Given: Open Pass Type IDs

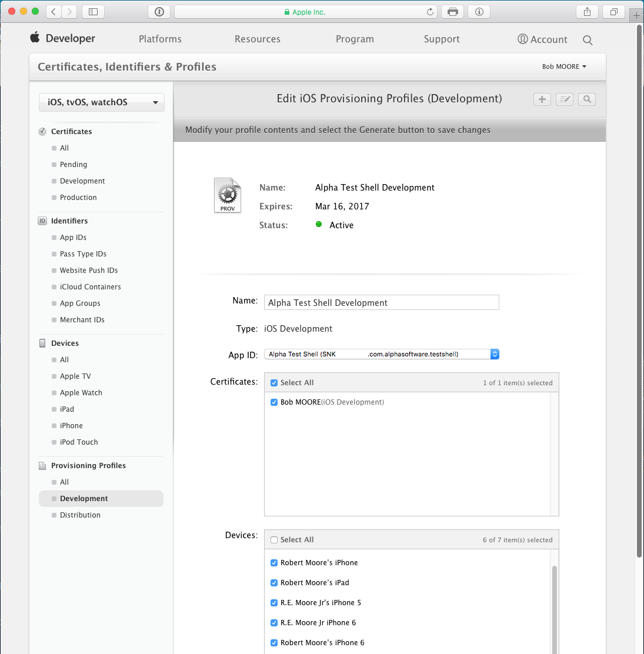Looking at the screenshot, I should pos(83,254).
